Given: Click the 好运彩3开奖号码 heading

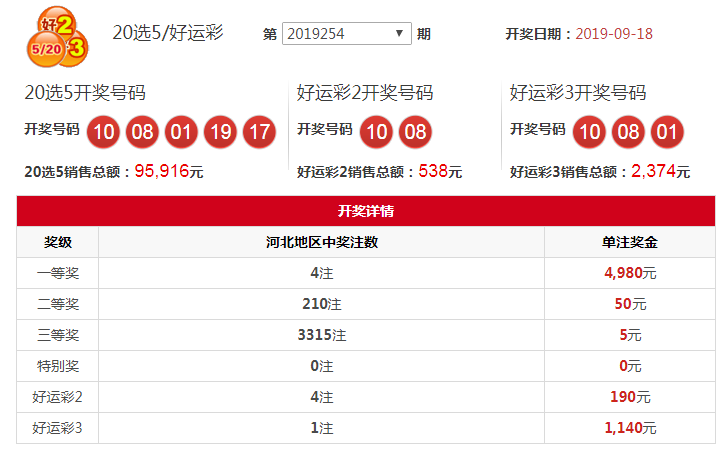Looking at the screenshot, I should click(x=577, y=93).
